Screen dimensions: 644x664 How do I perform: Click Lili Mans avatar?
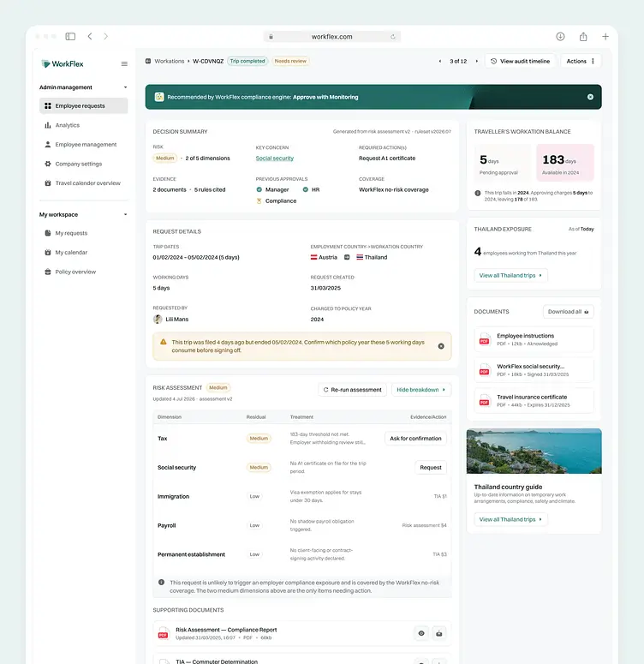[158, 320]
